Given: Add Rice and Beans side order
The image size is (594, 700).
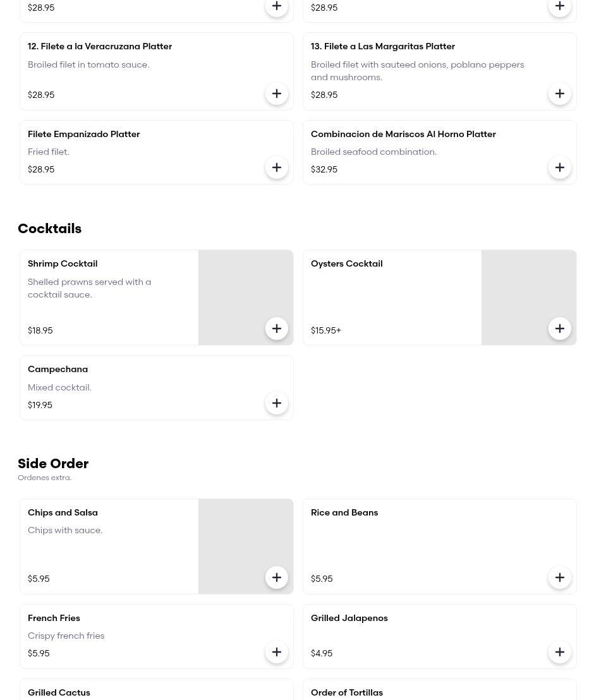Looking at the screenshot, I should click(560, 577).
